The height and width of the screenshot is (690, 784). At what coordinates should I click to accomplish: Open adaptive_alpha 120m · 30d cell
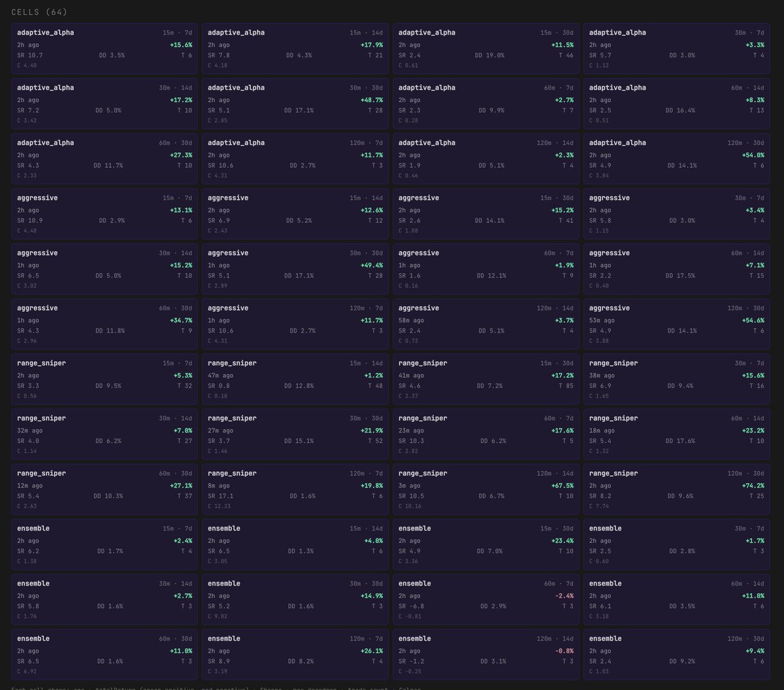pyautogui.click(x=677, y=159)
